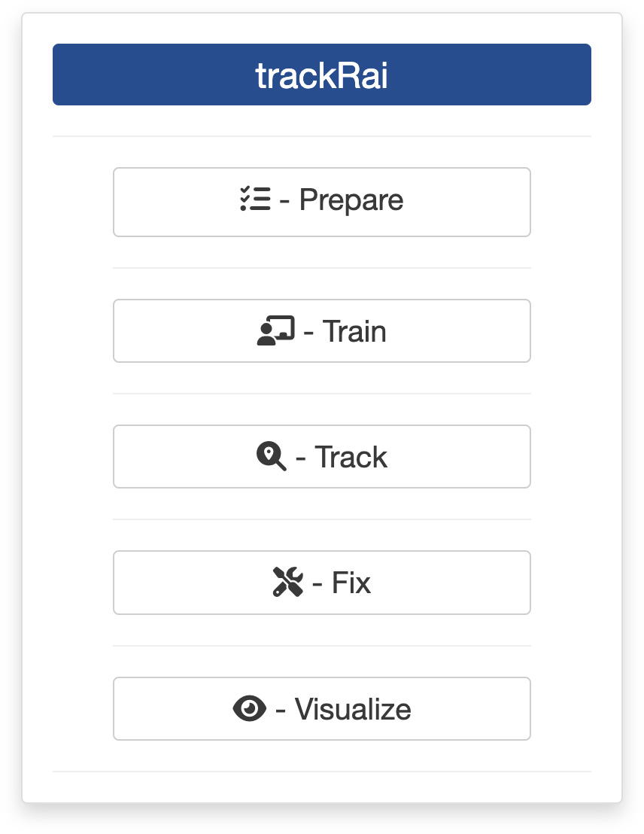
Task: Click the dash after the checklist icon
Action: coord(284,202)
